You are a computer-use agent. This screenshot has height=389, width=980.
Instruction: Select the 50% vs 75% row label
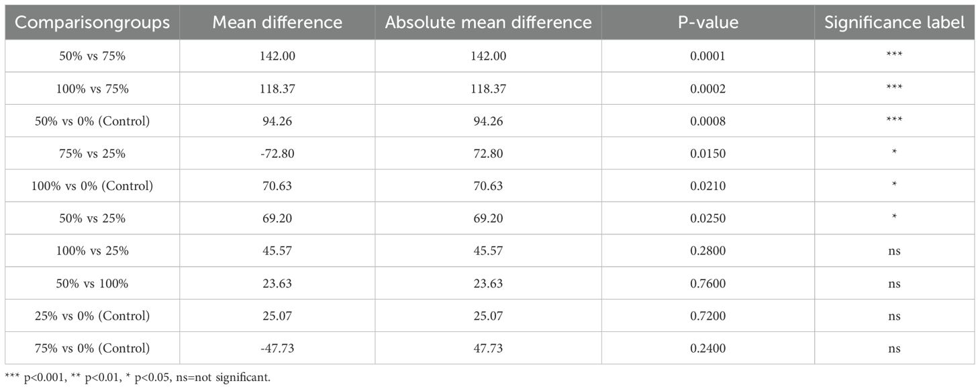point(93,56)
